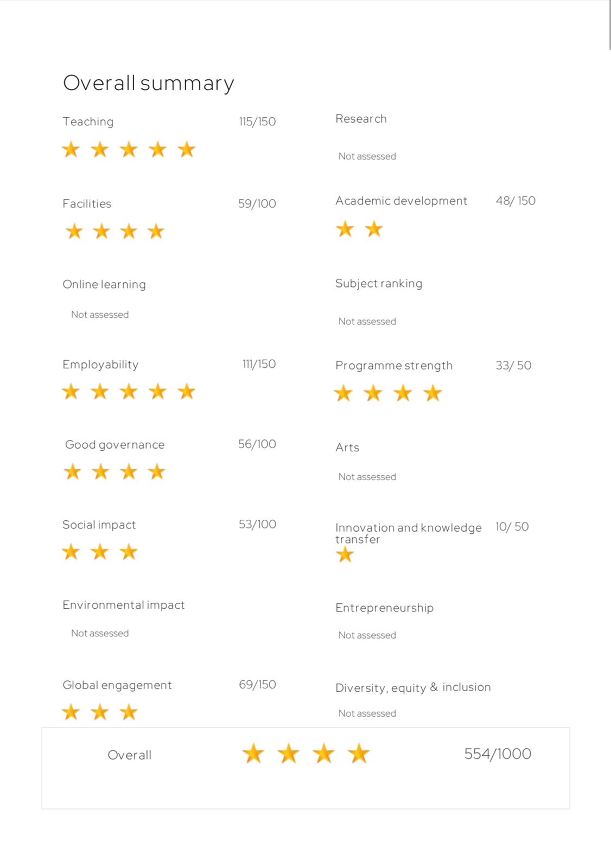Select the Diversity, equity & inclusion label
611x868 pixels.
click(413, 687)
